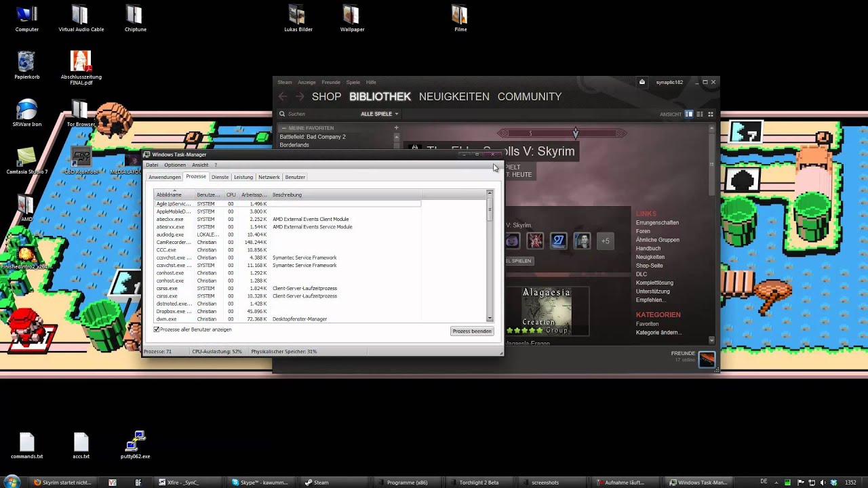Launch putty062.exe desktop icon

tap(135, 441)
